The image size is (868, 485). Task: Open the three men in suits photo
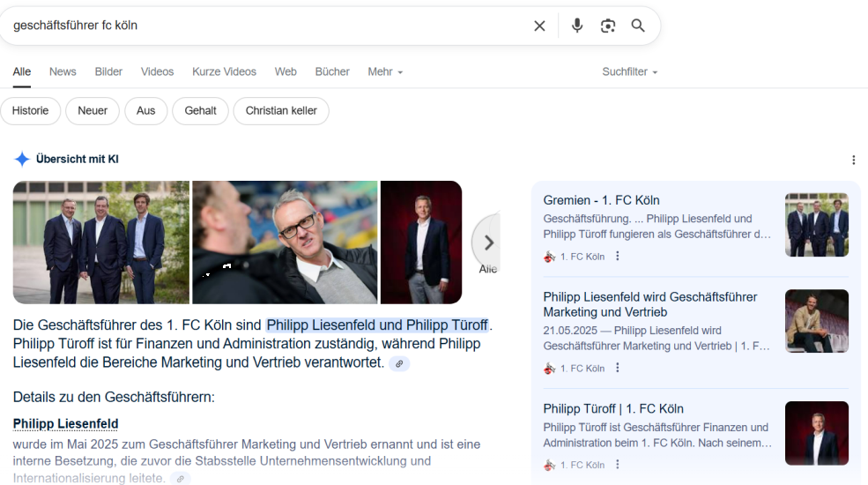100,242
